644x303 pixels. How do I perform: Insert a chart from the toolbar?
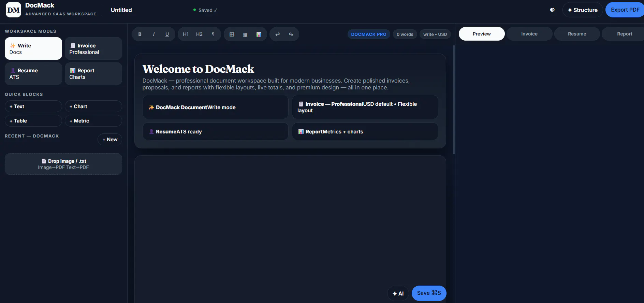pyautogui.click(x=259, y=34)
